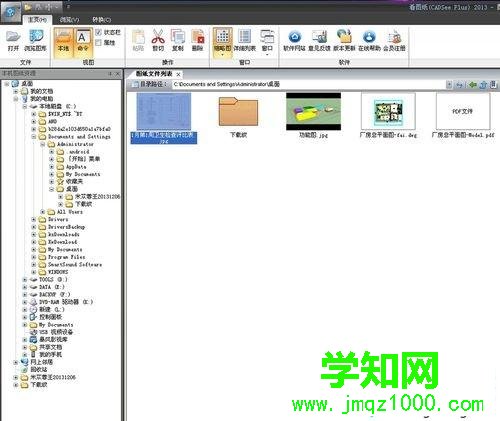Image resolution: width=500 pixels, height=421 pixels.
Task: Select the DriversBackup folder tree item
Action: coord(66,227)
